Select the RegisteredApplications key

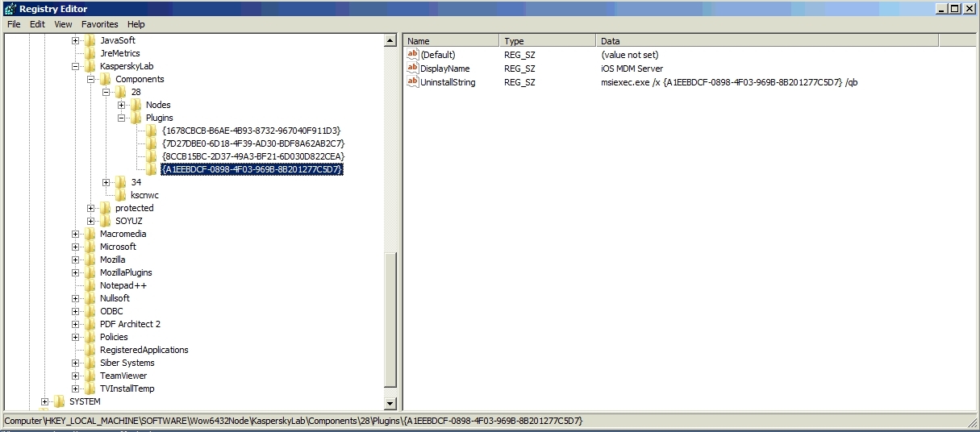click(144, 350)
